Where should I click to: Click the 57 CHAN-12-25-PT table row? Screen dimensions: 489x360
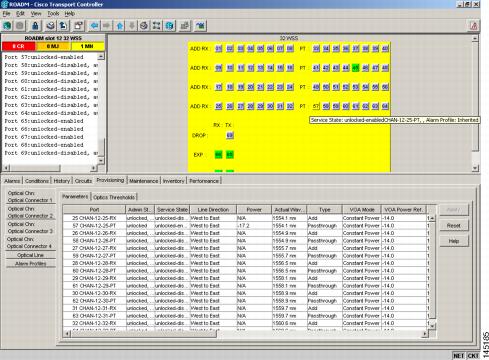[245, 226]
